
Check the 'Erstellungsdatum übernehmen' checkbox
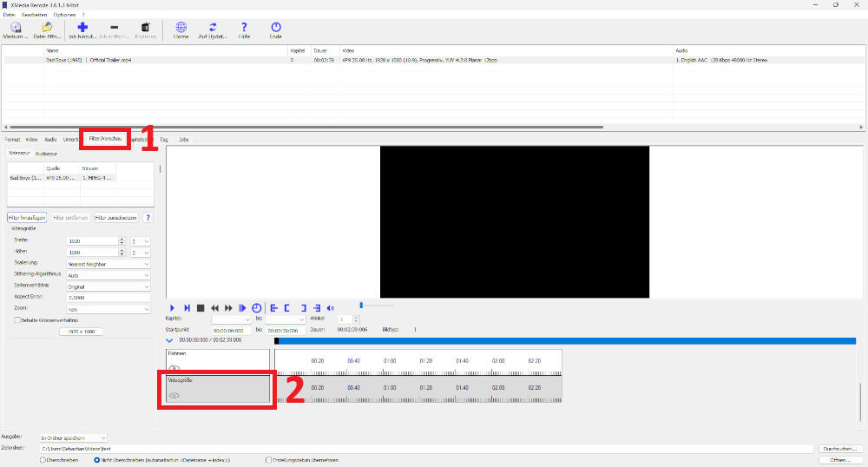[x=269, y=460]
